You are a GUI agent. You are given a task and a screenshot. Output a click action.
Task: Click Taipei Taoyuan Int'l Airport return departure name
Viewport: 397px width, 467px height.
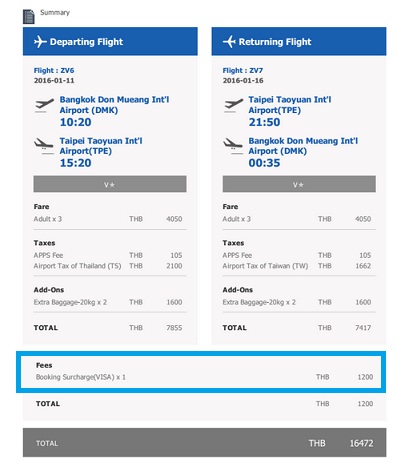click(x=290, y=105)
